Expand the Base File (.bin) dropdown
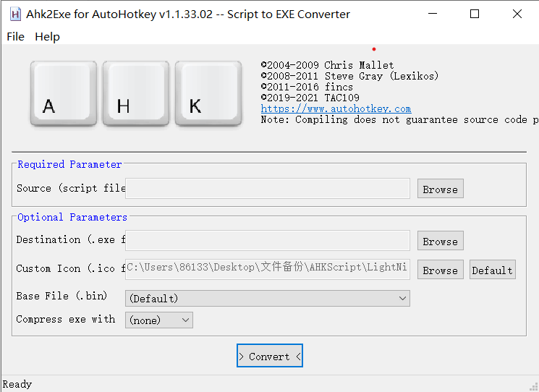The image size is (539, 392). [x=268, y=298]
